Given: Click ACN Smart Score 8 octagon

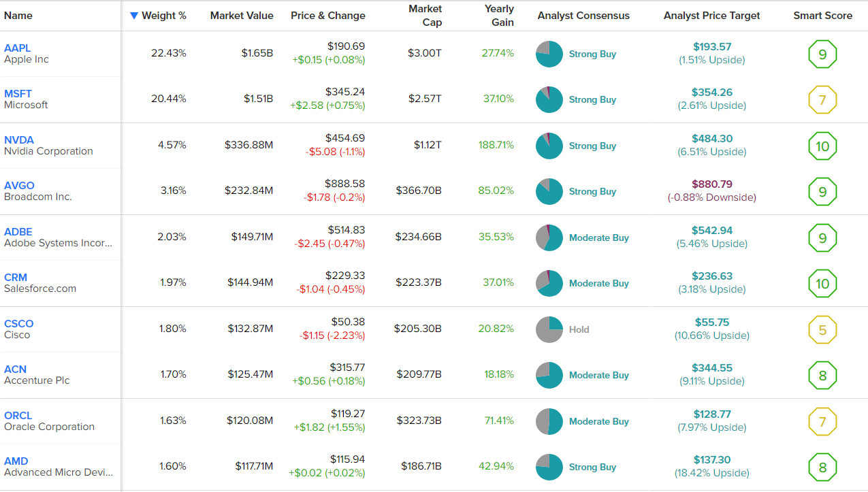Looking at the screenshot, I should click(x=822, y=376).
